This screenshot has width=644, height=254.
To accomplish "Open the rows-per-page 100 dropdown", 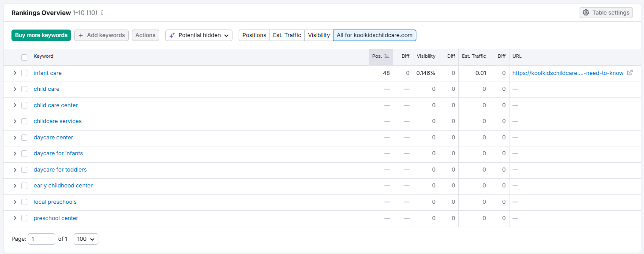I will coord(86,239).
